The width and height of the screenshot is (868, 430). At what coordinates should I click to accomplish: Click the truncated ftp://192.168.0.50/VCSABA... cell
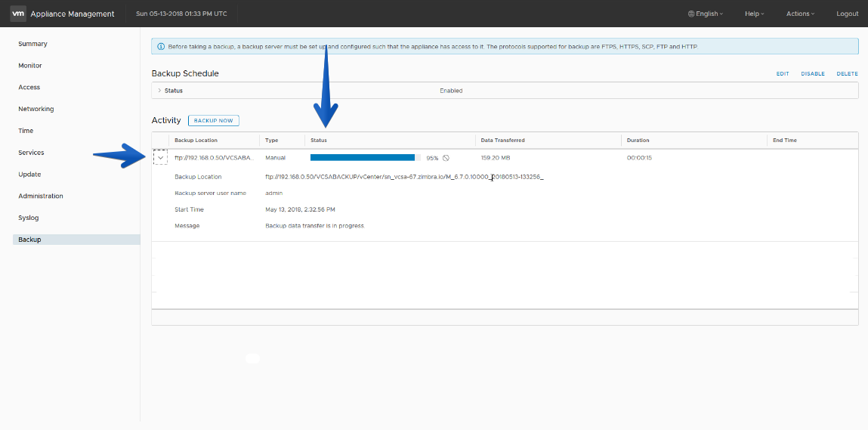click(x=215, y=158)
